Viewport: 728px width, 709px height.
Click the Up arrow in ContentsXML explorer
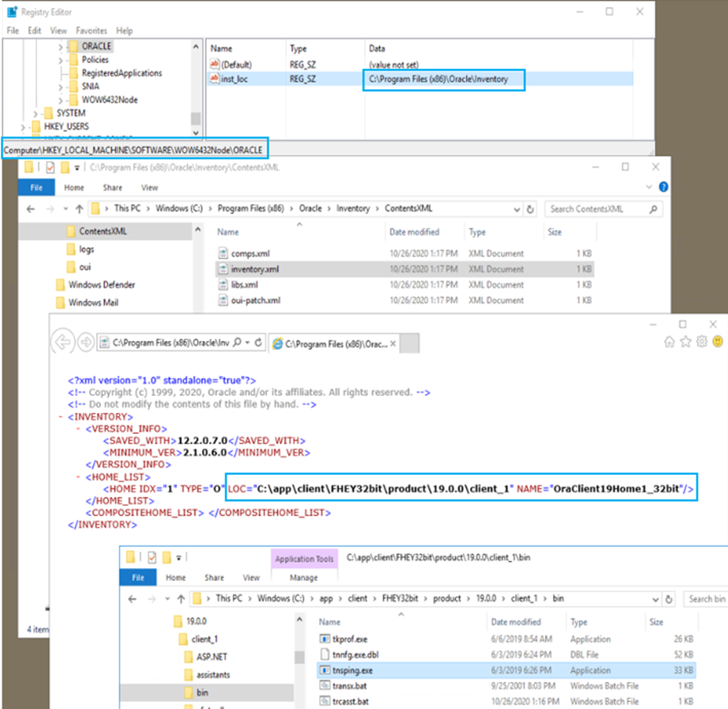tap(80, 209)
